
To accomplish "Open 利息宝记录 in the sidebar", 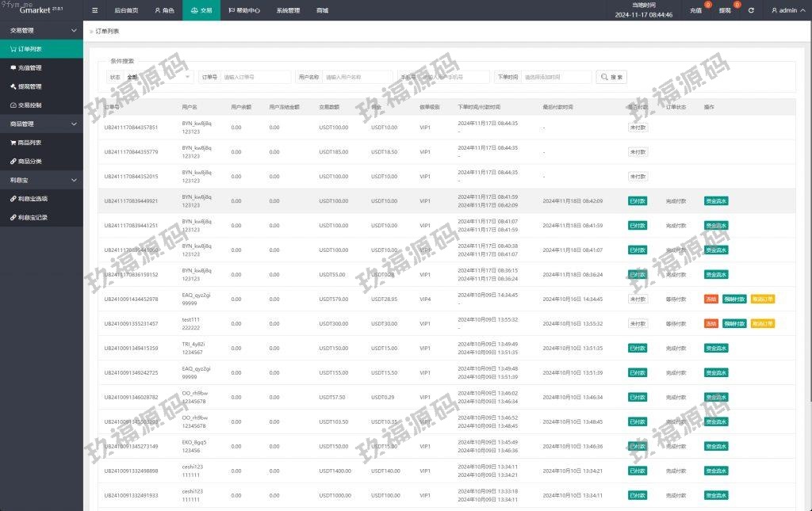I will (x=33, y=217).
